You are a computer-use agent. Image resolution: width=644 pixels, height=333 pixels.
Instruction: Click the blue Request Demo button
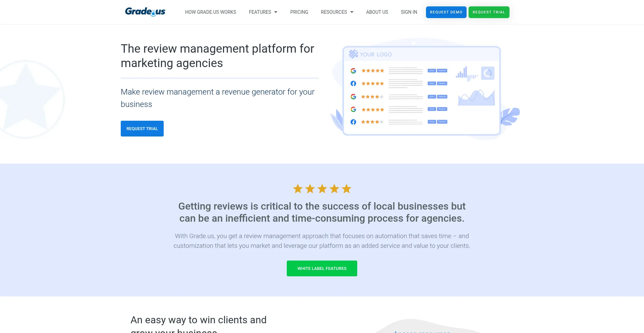(x=446, y=12)
